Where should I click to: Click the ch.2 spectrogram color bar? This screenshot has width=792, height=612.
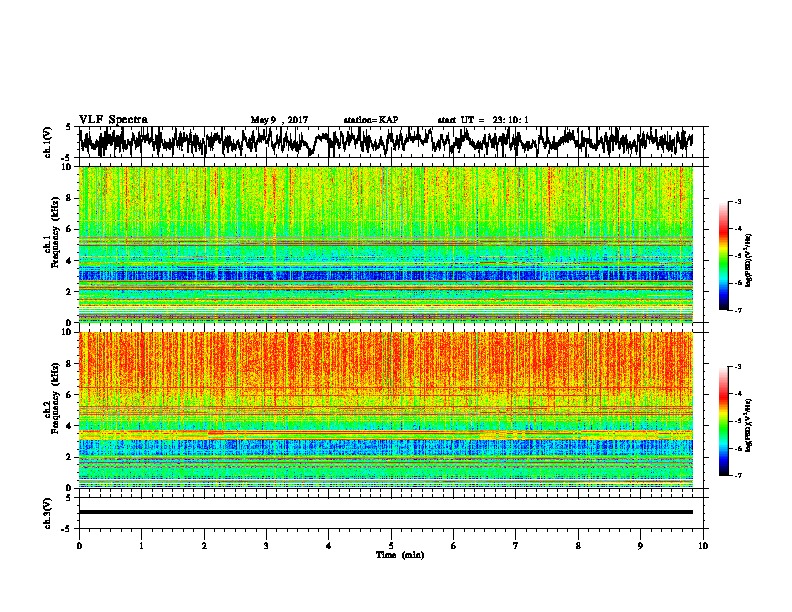point(723,421)
